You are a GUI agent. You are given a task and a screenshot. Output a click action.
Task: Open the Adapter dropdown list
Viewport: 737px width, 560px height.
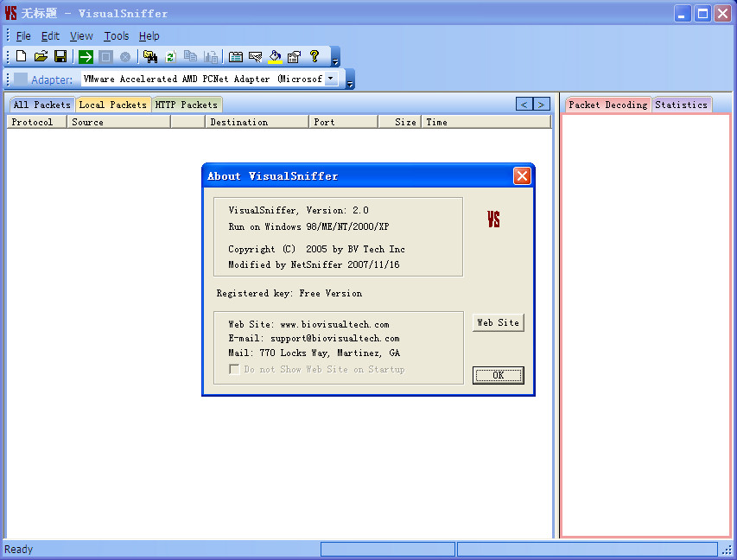click(x=332, y=79)
